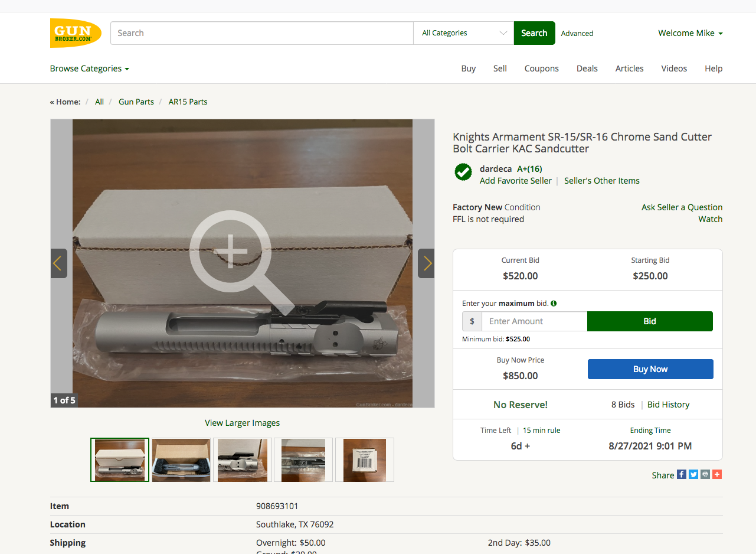Viewport: 756px width, 554px height.
Task: Click the magnifier zoom overlay on main image
Action: click(243, 262)
